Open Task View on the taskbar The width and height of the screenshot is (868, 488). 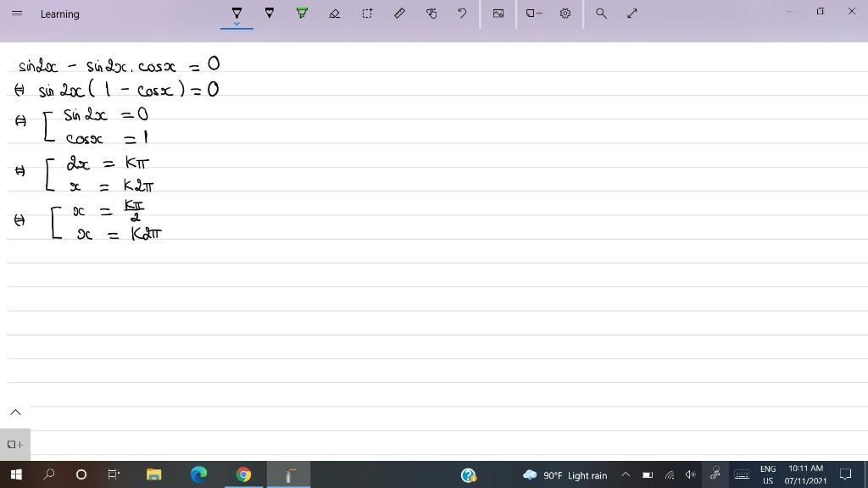(114, 474)
